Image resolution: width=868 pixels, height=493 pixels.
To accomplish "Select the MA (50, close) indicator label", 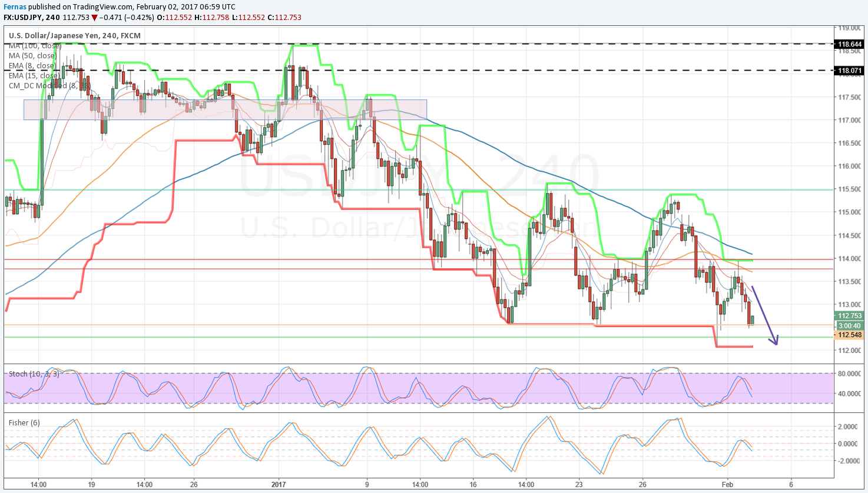I will pos(32,56).
